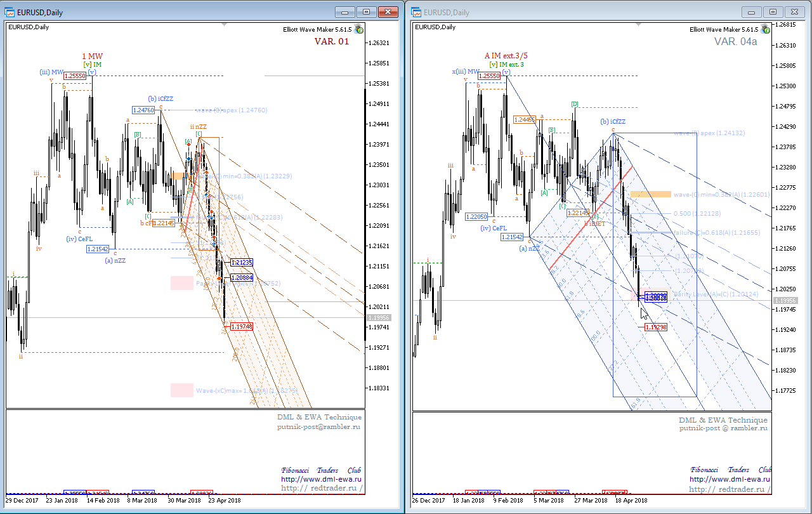Viewport: 812px width, 514px height.
Task: Select the 1.21542 price label in the VAR. 01 chart
Action: 98,249
